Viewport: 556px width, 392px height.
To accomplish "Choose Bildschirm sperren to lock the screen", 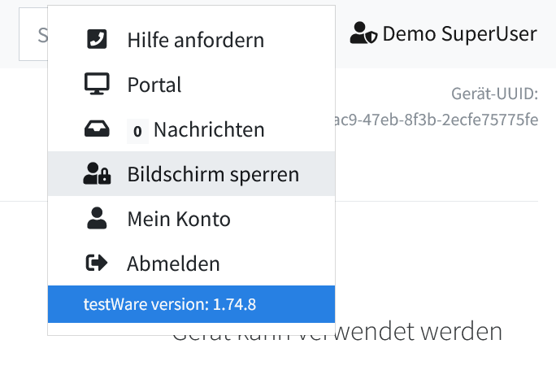I will (213, 174).
